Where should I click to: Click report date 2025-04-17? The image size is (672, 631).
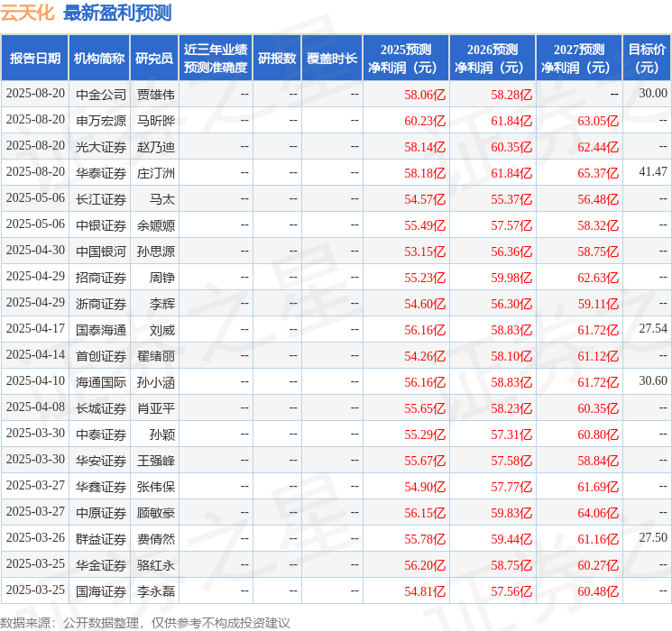[35, 328]
